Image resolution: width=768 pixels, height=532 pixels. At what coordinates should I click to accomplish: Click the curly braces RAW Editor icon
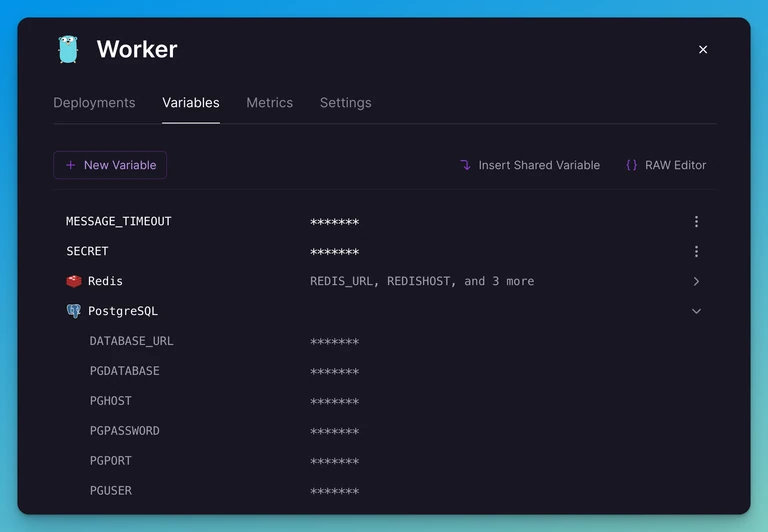click(632, 165)
